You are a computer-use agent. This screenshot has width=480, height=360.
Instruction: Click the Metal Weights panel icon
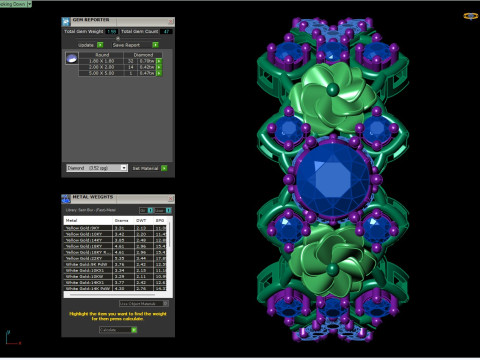pyautogui.click(x=66, y=199)
